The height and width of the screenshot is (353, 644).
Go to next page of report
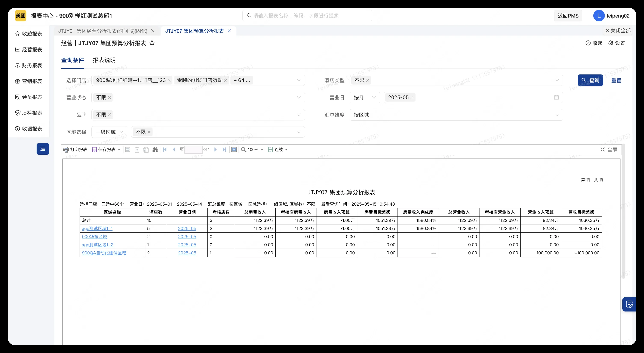click(x=215, y=150)
